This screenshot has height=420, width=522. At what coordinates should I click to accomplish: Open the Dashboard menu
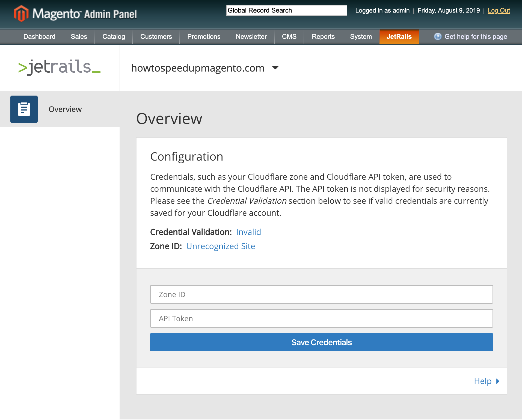coord(39,37)
